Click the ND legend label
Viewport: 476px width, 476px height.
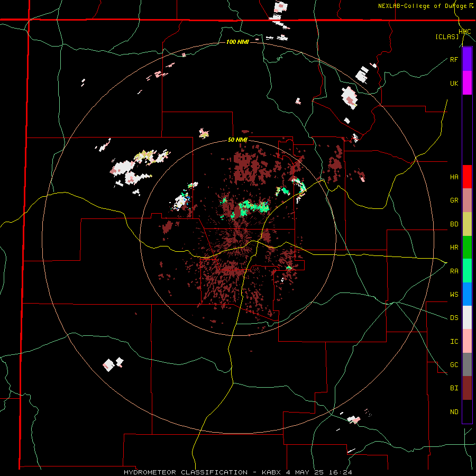tap(454, 411)
